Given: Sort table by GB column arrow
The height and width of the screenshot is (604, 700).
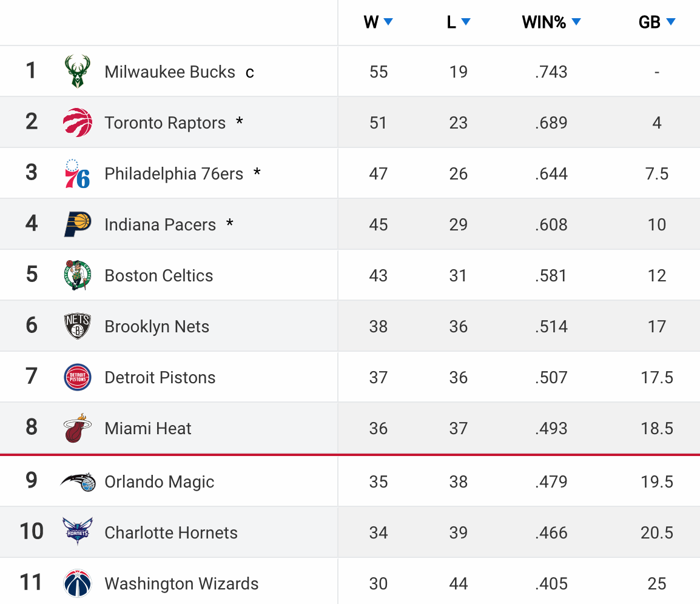Looking at the screenshot, I should pos(670,22).
